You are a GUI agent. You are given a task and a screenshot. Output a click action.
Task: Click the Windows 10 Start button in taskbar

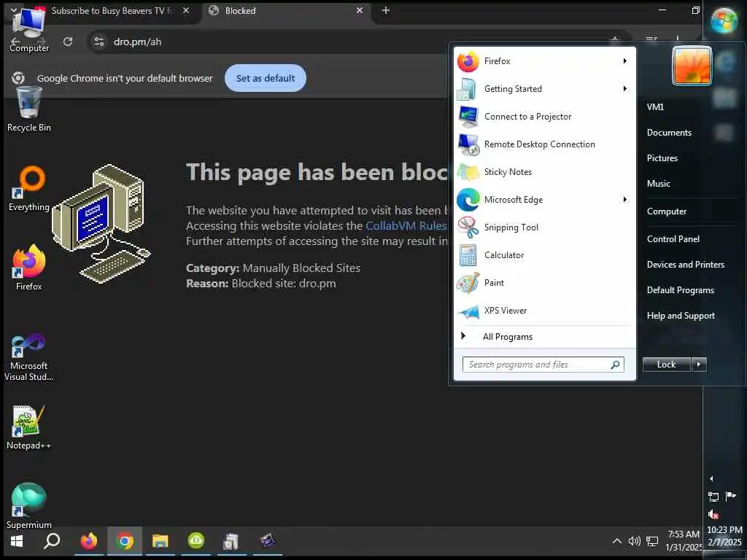tap(17, 541)
